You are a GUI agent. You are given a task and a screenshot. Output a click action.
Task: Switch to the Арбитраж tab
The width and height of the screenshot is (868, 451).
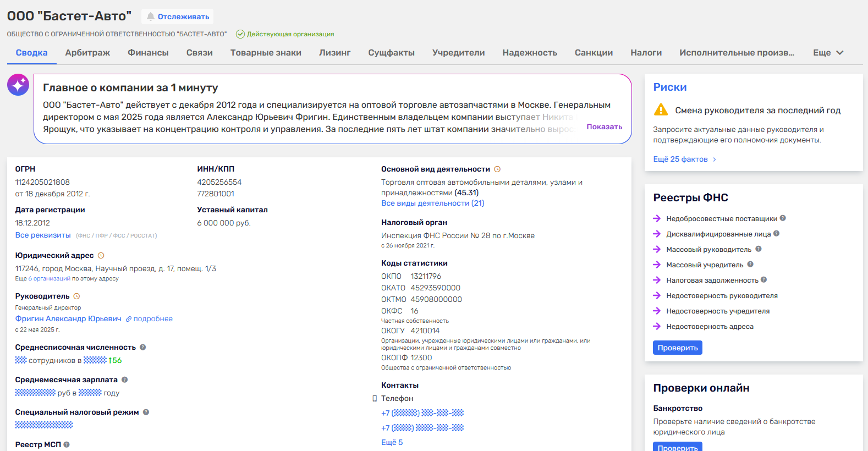pyautogui.click(x=87, y=53)
